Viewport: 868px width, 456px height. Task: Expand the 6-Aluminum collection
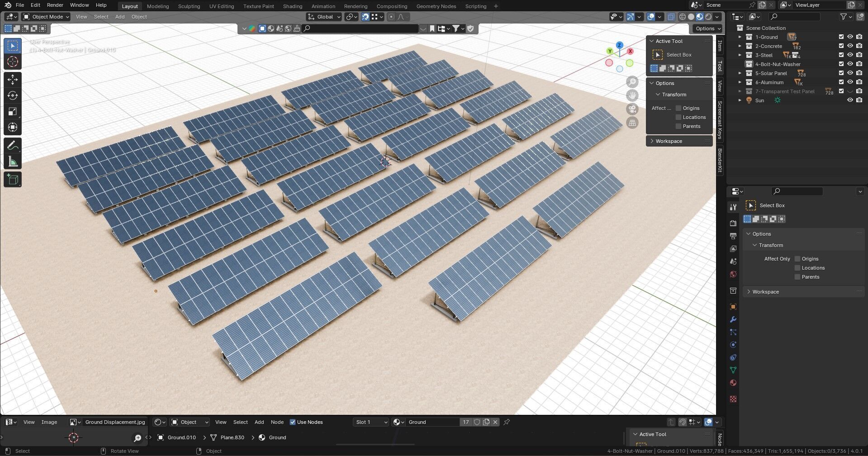click(x=740, y=82)
